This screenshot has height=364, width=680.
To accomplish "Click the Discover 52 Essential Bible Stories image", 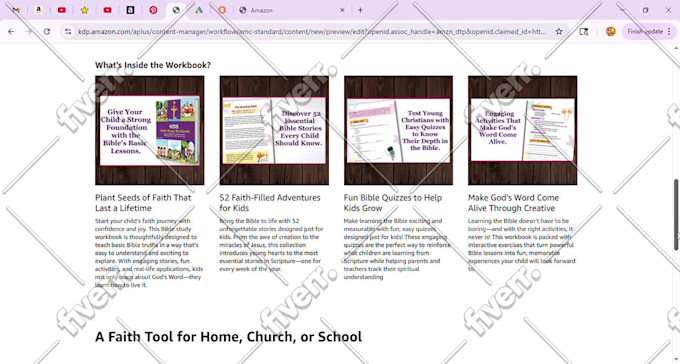I will tap(274, 131).
